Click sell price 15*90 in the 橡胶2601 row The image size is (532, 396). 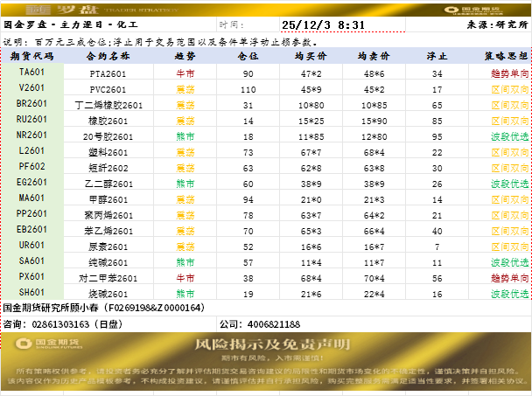click(x=374, y=121)
